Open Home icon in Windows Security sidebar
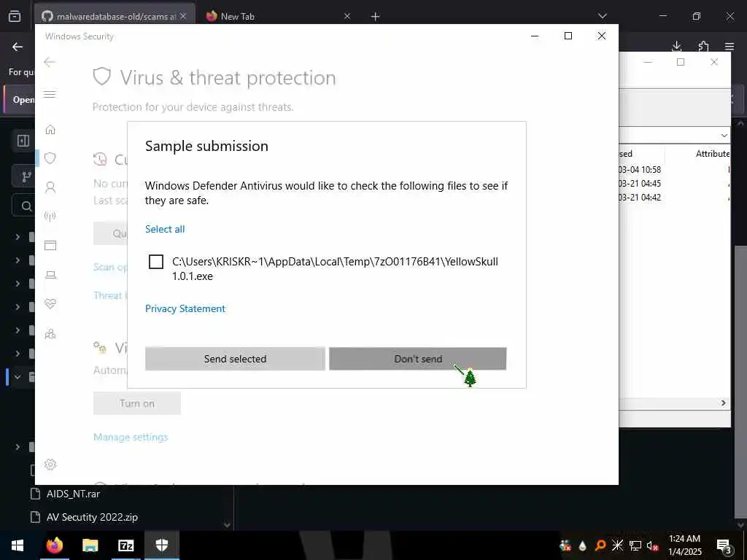Image resolution: width=747 pixels, height=560 pixels. point(50,130)
